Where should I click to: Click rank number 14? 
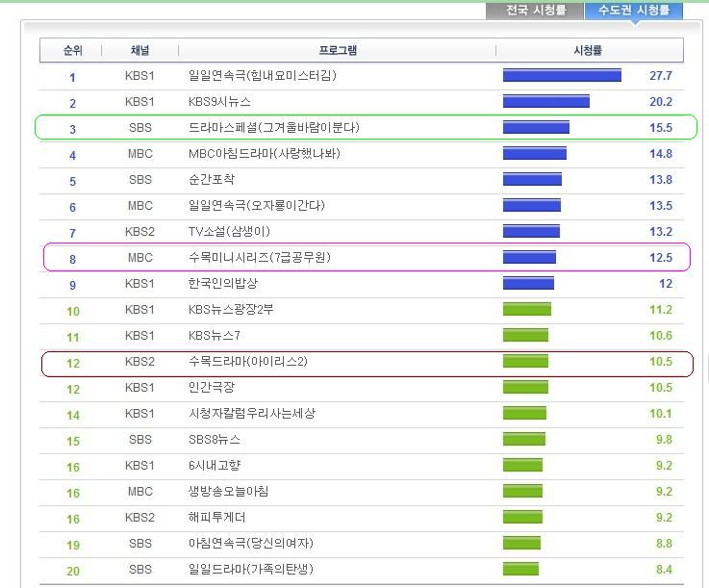(73, 415)
